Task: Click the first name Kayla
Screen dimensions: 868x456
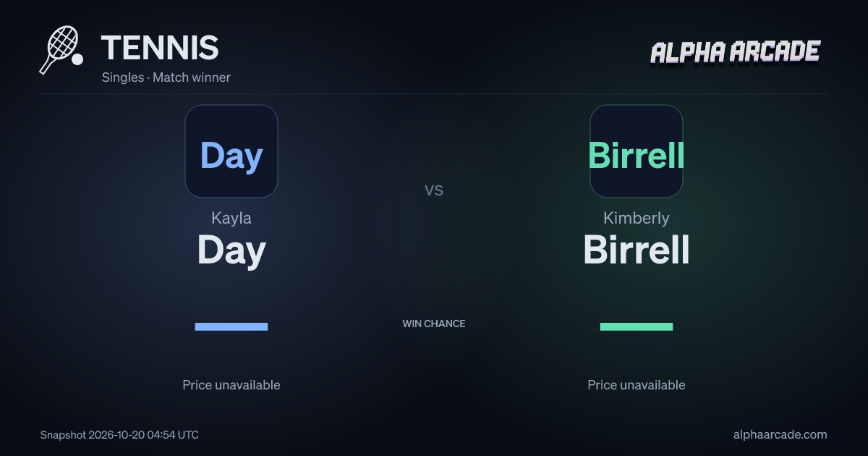Action: [x=231, y=218]
